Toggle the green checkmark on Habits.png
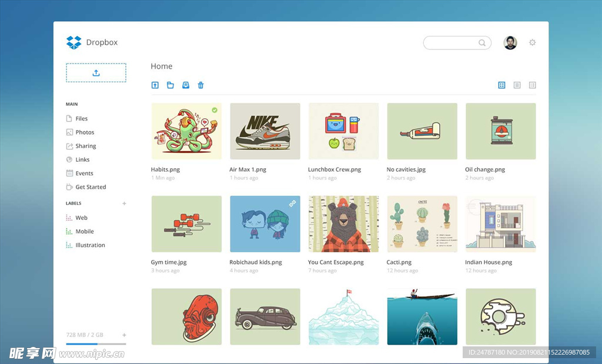 [215, 110]
